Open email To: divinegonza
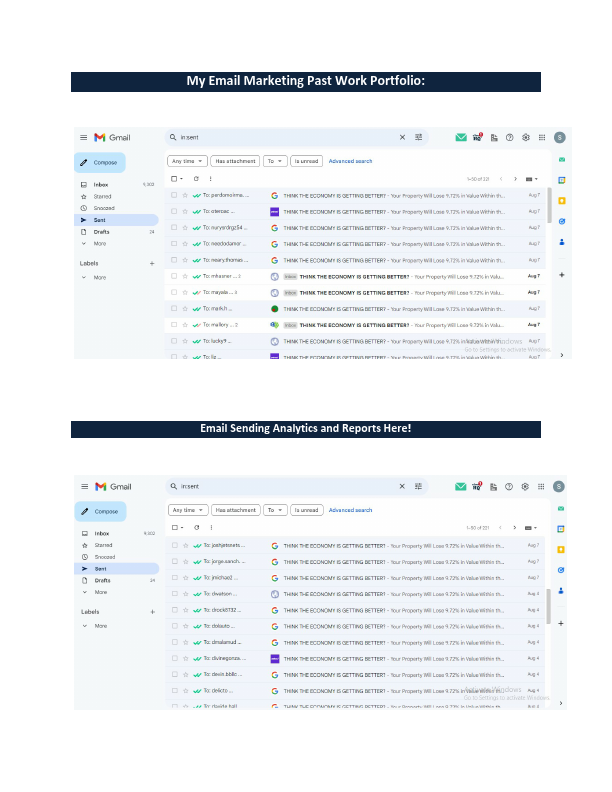 point(355,659)
